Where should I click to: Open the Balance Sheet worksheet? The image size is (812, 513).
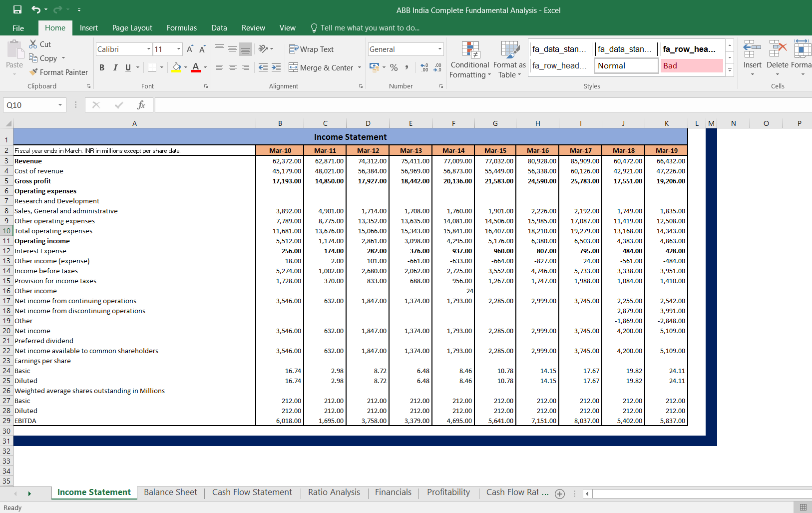click(170, 493)
